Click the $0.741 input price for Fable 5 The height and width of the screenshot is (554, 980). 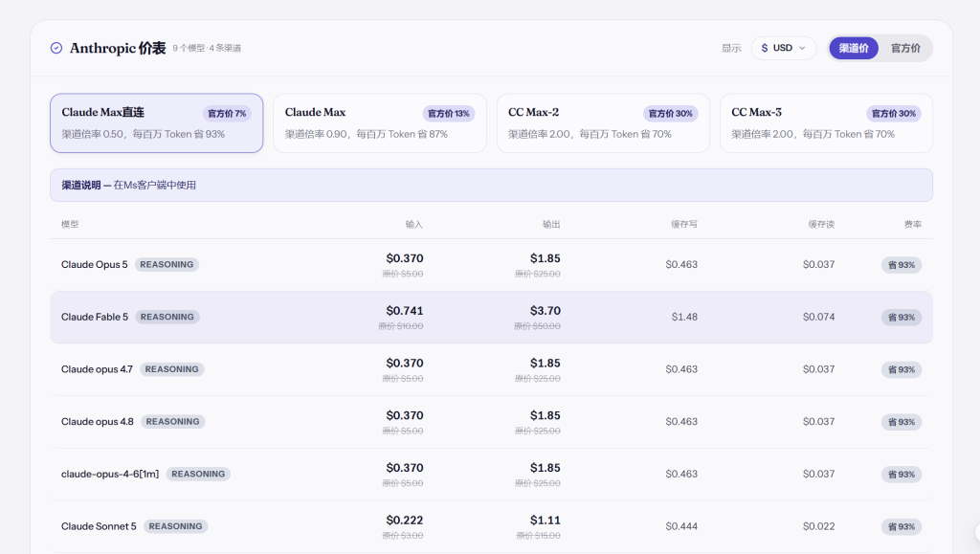point(405,311)
